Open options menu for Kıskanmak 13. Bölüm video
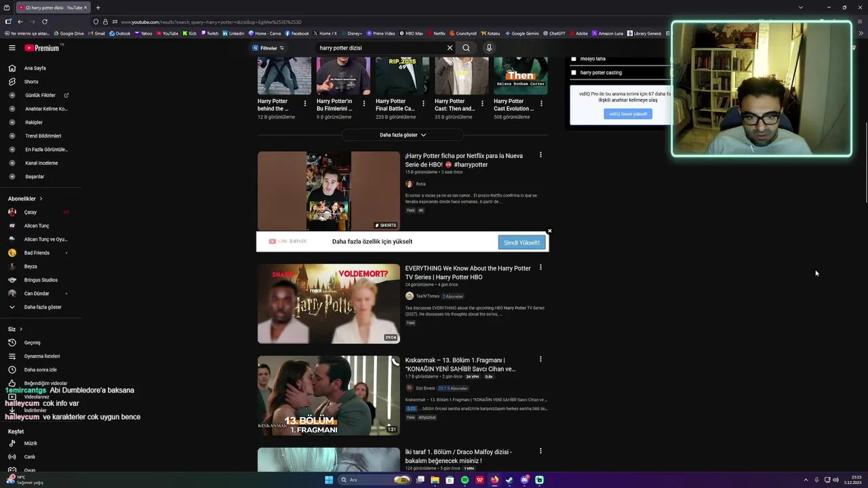This screenshot has width=868, height=488. pos(540,359)
